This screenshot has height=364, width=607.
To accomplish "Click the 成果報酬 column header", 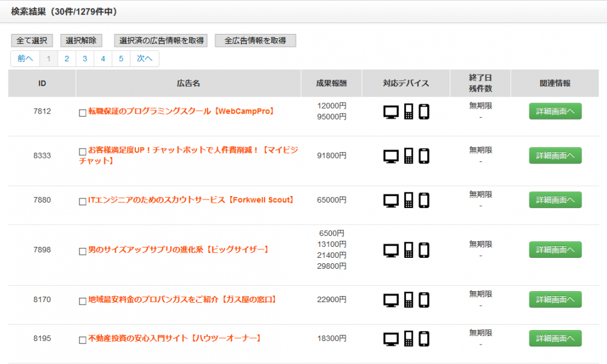I will [x=331, y=84].
